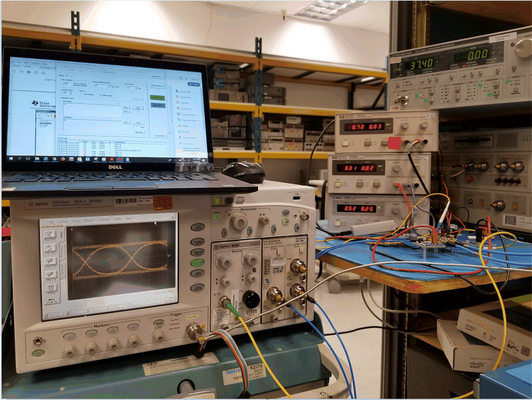Select the Fall Time measurement icon

click(x=51, y=248)
